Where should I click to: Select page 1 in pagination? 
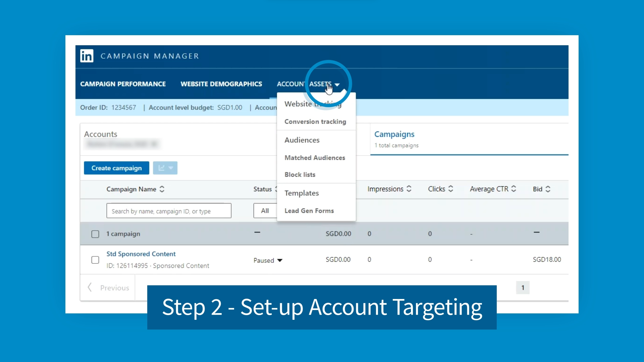click(523, 288)
